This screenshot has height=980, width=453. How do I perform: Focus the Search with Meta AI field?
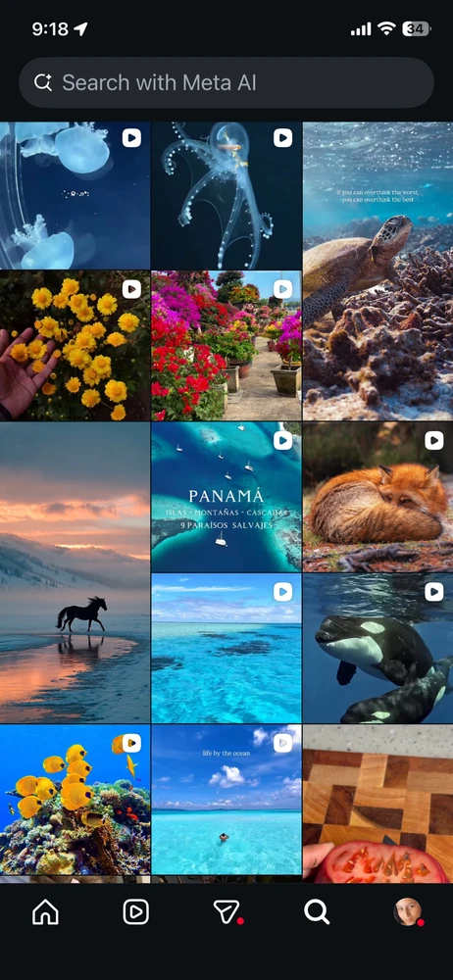click(x=226, y=82)
